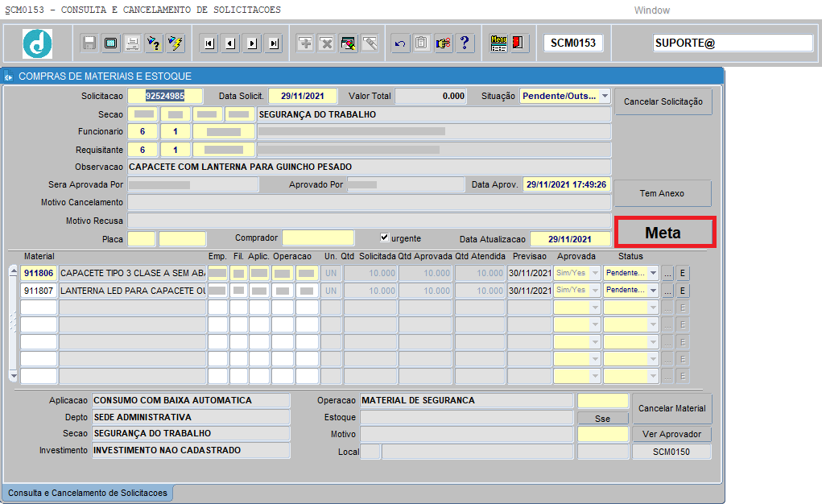Open Aprovada dropdown for material 911807
Image resolution: width=822 pixels, height=504 pixels.
[x=595, y=290]
